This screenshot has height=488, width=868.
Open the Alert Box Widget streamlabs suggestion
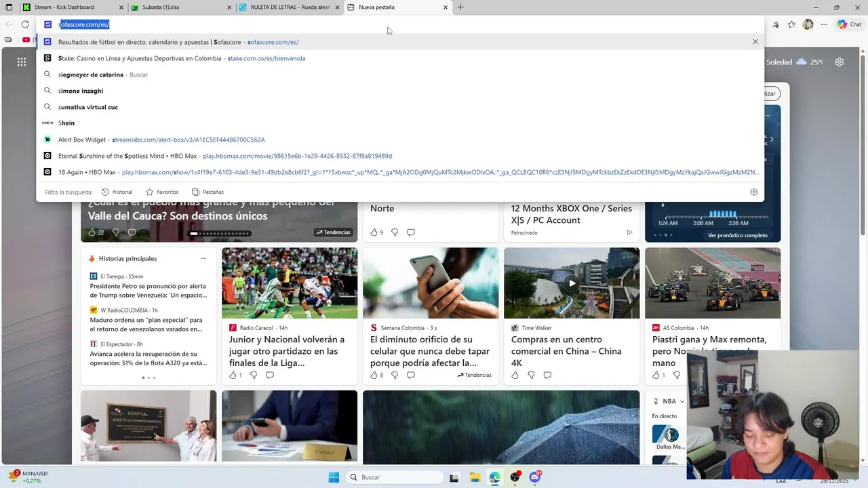[400, 140]
